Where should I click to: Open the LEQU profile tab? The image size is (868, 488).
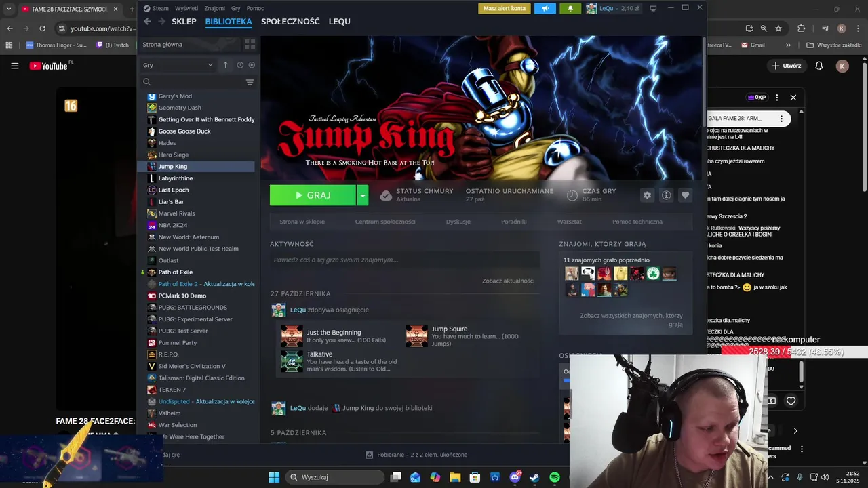[340, 22]
